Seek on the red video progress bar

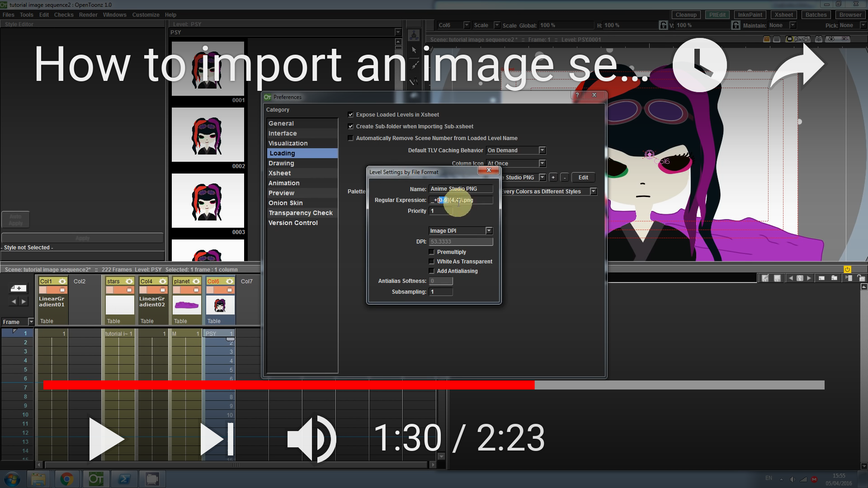tap(289, 385)
